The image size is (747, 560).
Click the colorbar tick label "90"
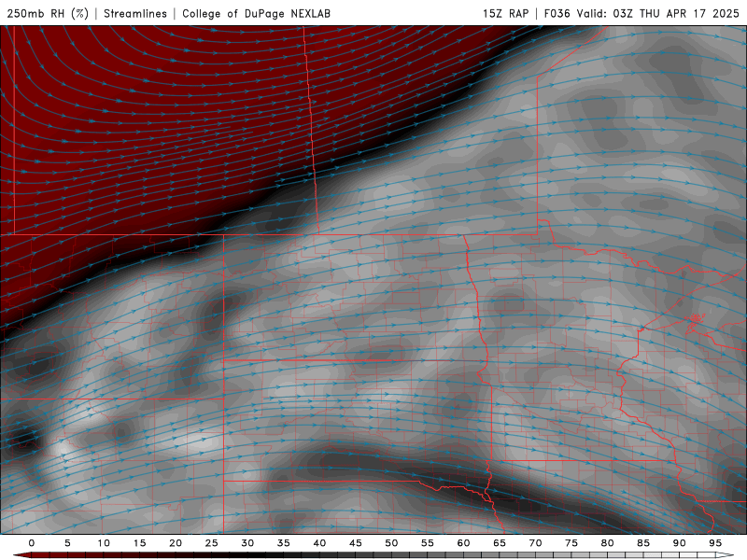click(680, 543)
